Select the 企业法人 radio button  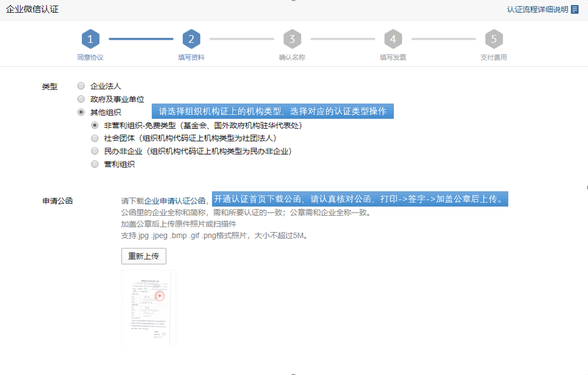point(81,86)
